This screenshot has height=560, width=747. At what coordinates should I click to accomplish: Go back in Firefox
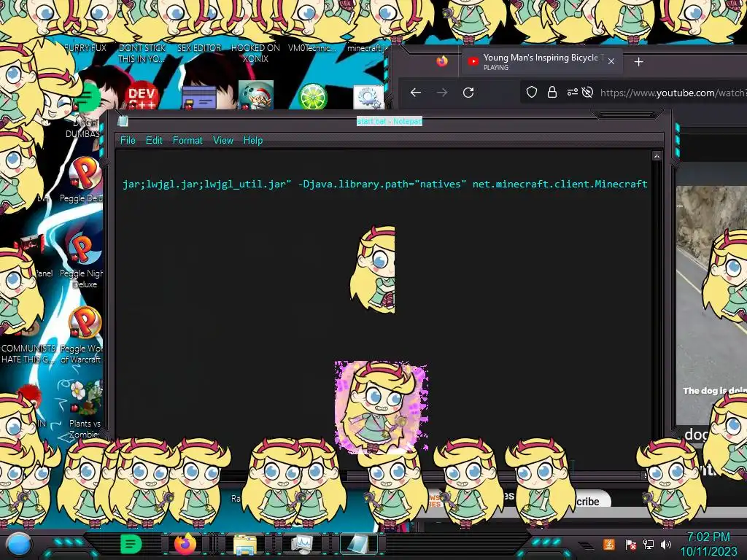click(415, 93)
